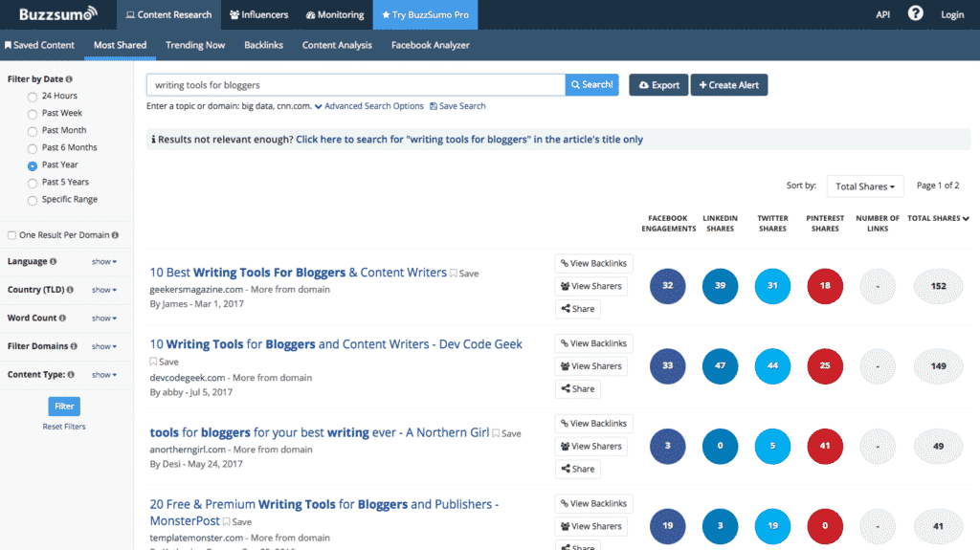
Task: Open the Influencers tab
Action: (x=258, y=14)
